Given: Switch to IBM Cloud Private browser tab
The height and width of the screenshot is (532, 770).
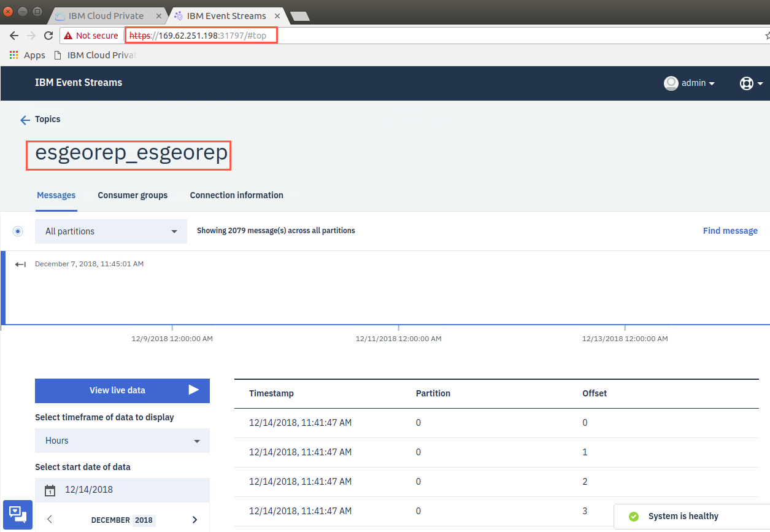Looking at the screenshot, I should [x=106, y=16].
